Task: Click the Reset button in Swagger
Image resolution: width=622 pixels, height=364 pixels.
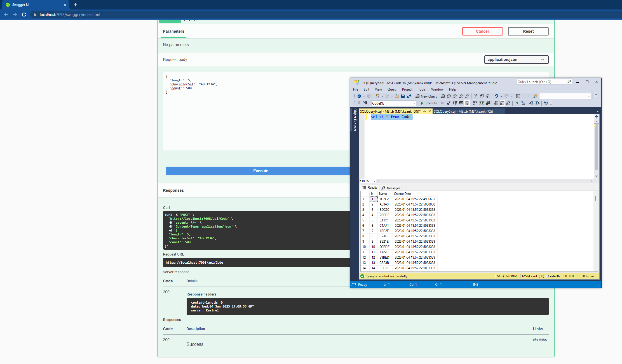Action: (x=528, y=31)
